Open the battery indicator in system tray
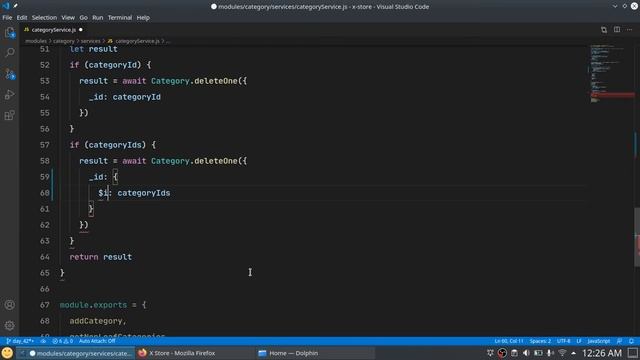The height and width of the screenshot is (360, 640). click(x=538, y=353)
